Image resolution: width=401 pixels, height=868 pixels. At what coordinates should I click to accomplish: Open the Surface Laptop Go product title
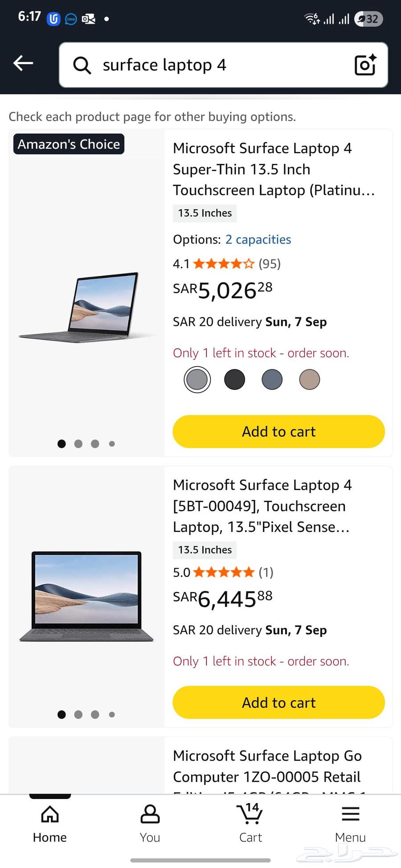[267, 767]
